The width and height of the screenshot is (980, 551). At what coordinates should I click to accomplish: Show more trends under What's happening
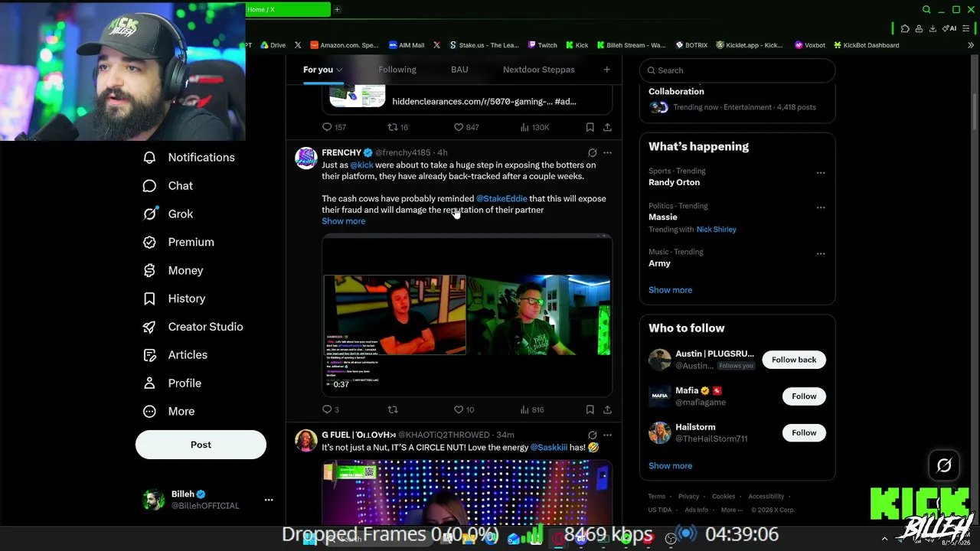coord(670,290)
